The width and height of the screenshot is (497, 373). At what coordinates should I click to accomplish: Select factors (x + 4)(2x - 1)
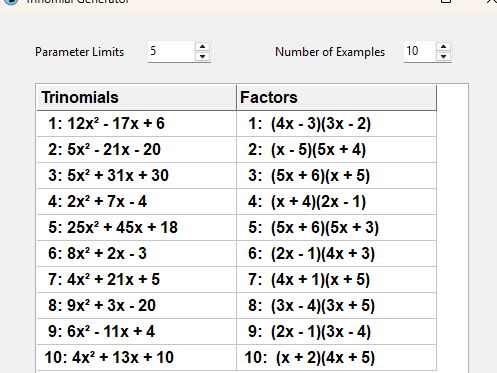(x=336, y=202)
